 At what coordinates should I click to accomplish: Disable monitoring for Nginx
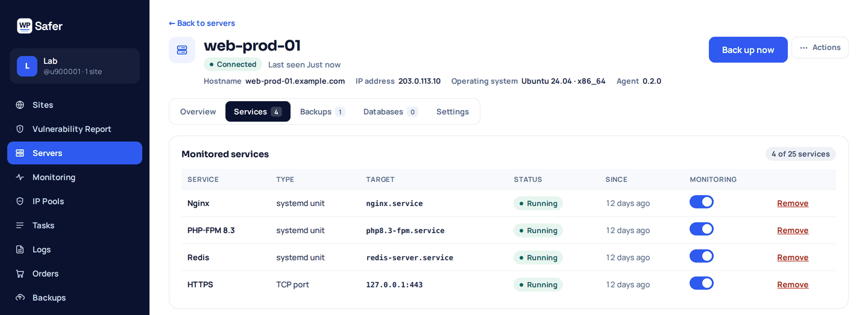tap(702, 202)
